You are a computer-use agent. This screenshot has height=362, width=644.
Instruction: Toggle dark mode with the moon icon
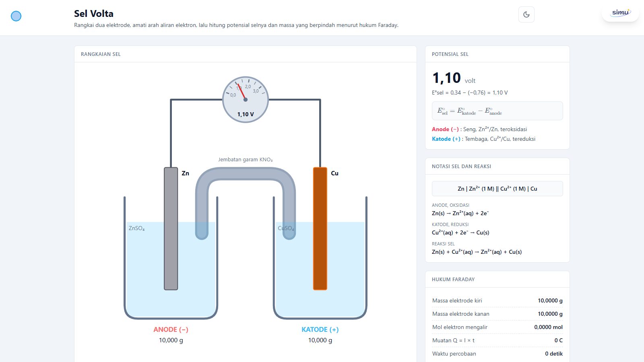point(526,14)
